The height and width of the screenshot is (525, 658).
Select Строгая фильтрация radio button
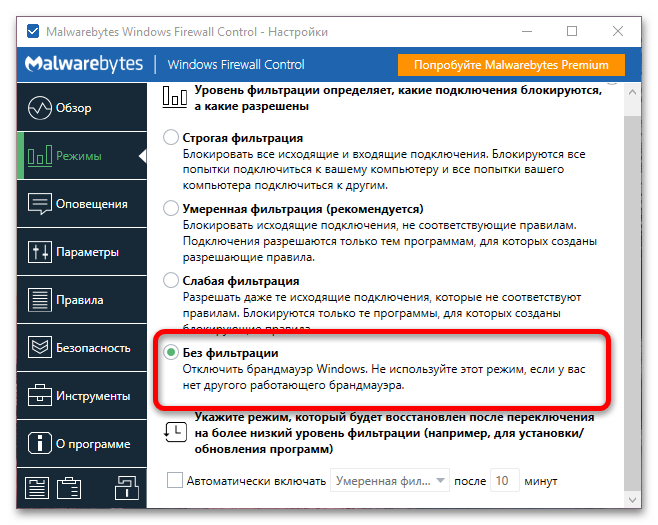click(171, 137)
